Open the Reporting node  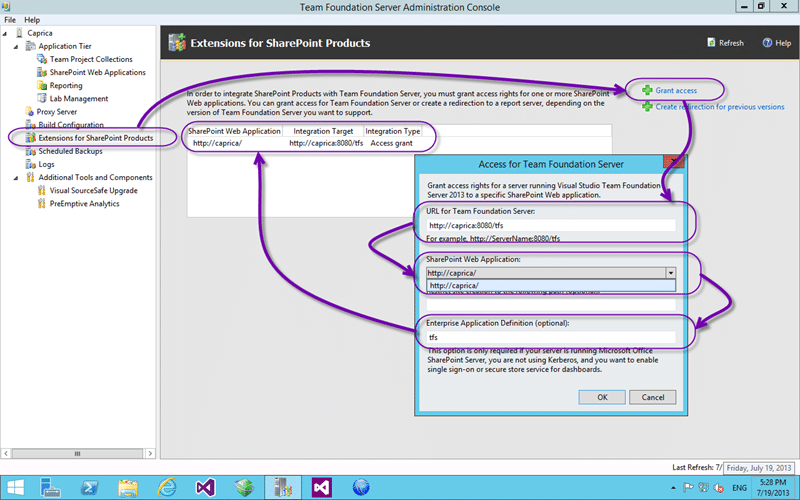(x=66, y=86)
